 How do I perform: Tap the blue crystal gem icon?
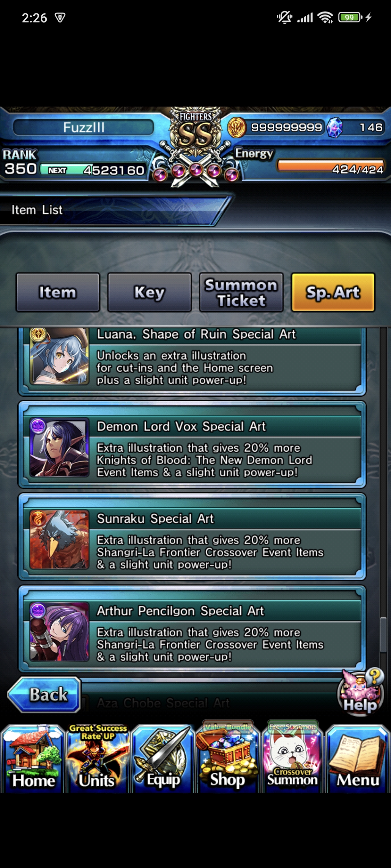tap(335, 127)
